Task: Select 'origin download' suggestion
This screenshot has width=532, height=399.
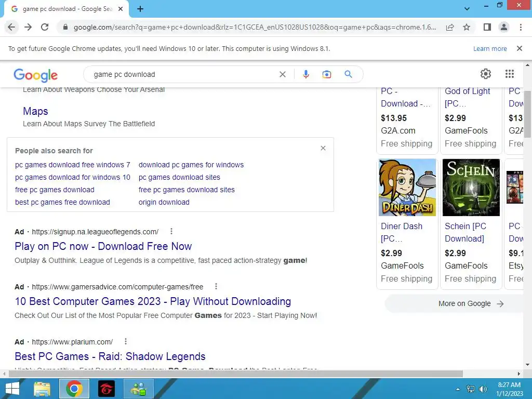Action: [x=164, y=203]
